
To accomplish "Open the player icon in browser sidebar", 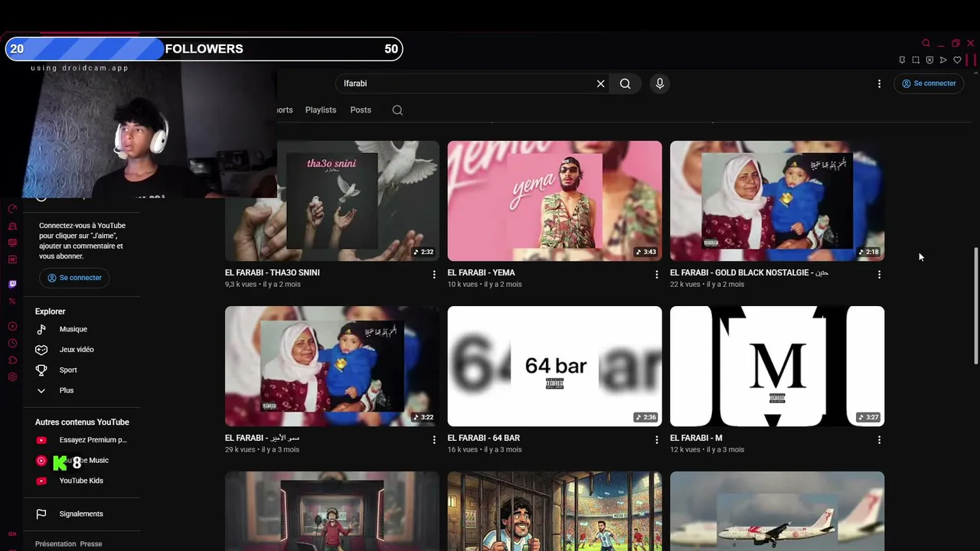I will coord(12,327).
